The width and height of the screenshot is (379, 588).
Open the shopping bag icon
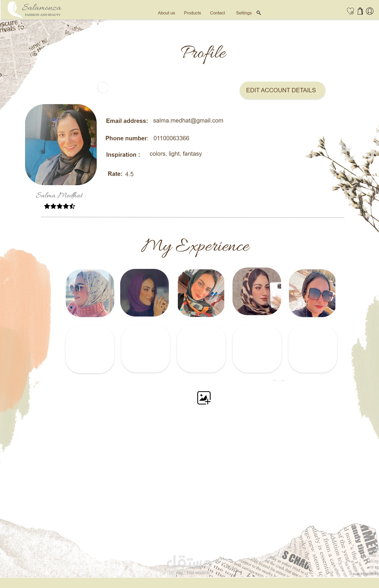tap(360, 11)
